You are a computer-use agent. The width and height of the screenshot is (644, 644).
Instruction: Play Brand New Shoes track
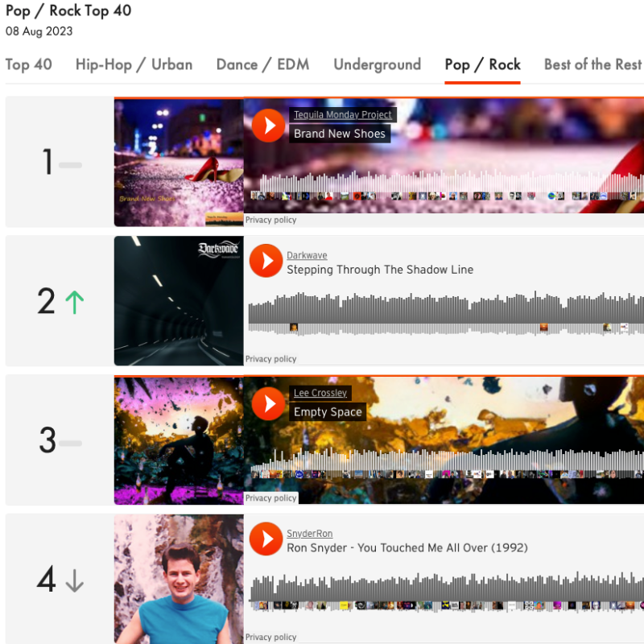[x=268, y=126]
